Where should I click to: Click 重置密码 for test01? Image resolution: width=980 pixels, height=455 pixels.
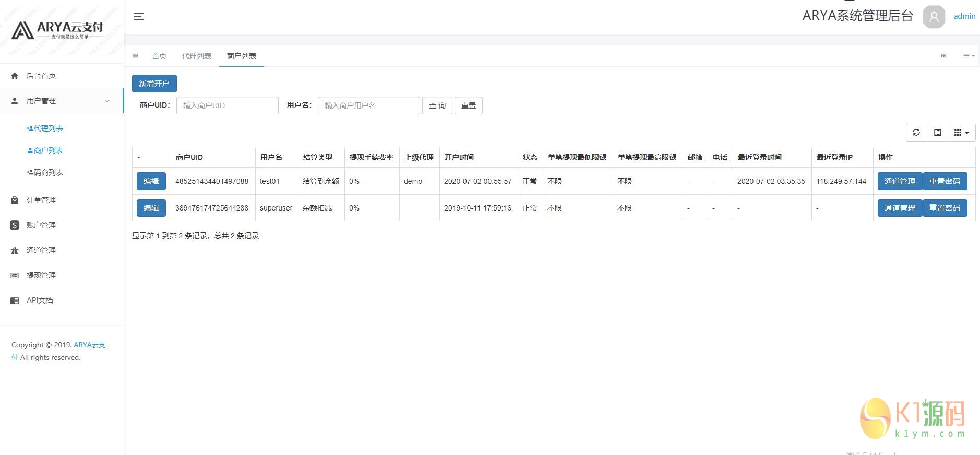pyautogui.click(x=945, y=181)
